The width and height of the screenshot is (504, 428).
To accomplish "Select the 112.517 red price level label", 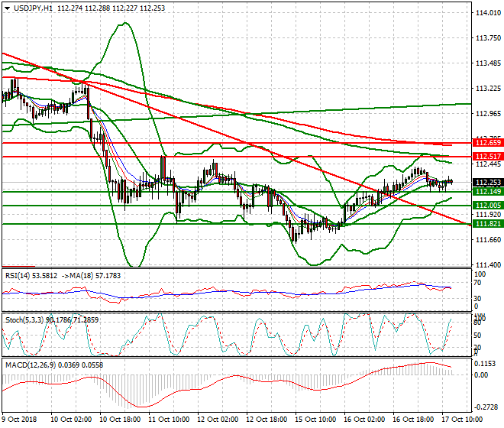I will click(x=488, y=157).
